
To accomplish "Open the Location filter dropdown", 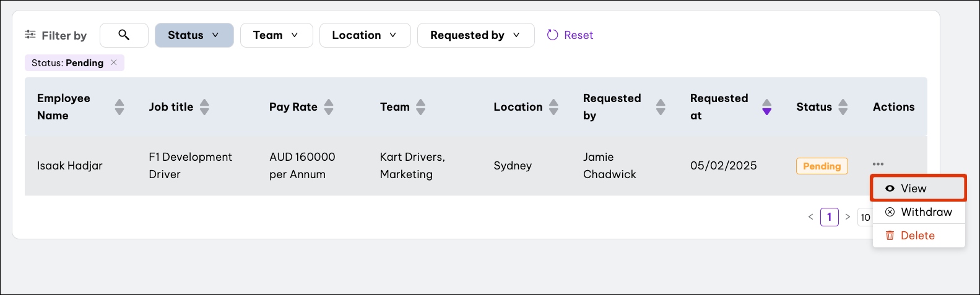I will click(365, 35).
